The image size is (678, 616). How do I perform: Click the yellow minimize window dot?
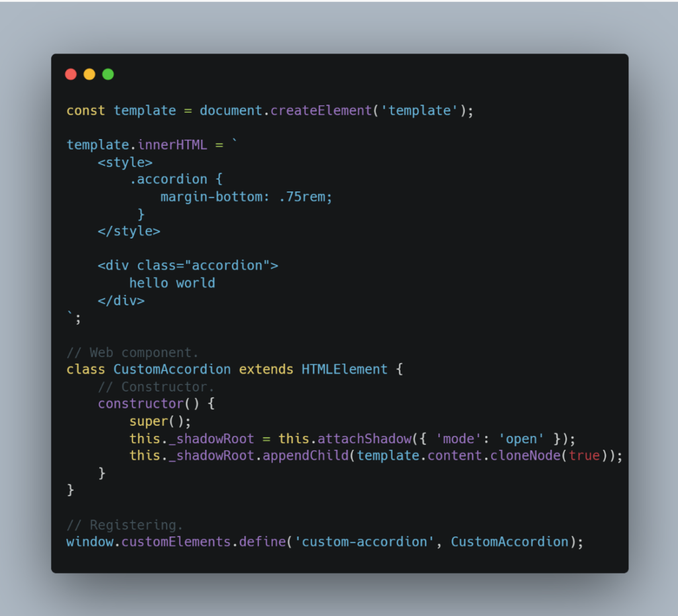pyautogui.click(x=89, y=74)
